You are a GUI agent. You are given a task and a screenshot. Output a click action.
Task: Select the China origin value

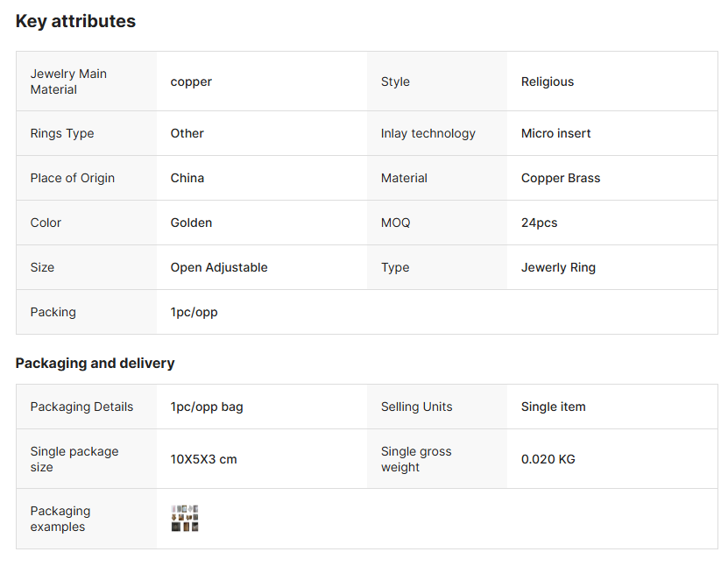tap(187, 178)
